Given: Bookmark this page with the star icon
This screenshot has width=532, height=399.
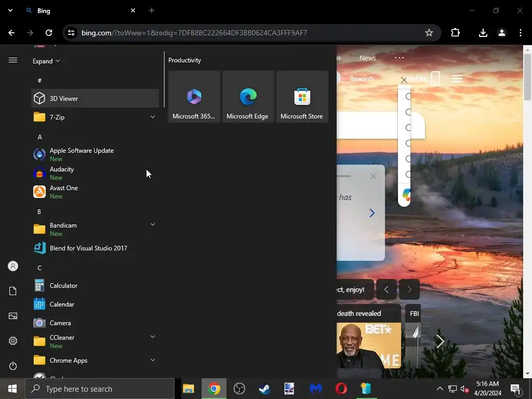Looking at the screenshot, I should [x=429, y=33].
